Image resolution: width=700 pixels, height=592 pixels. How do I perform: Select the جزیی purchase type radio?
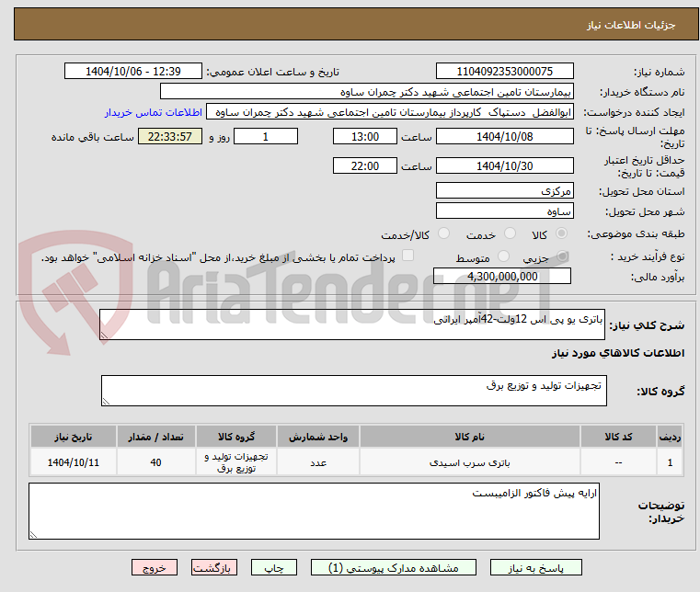pyautogui.click(x=562, y=256)
